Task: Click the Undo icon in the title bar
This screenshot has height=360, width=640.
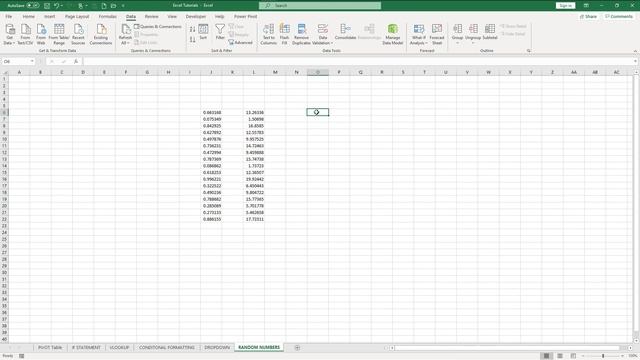Action: [x=56, y=6]
